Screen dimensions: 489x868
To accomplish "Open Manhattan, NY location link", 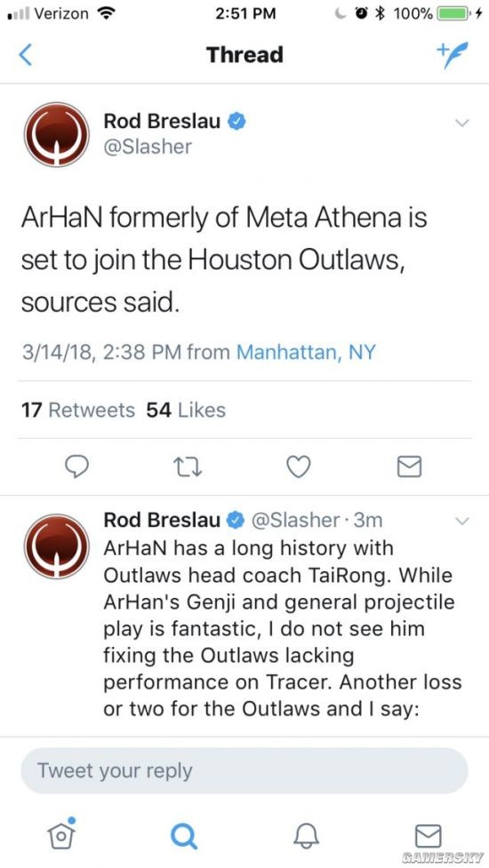I will (x=306, y=352).
